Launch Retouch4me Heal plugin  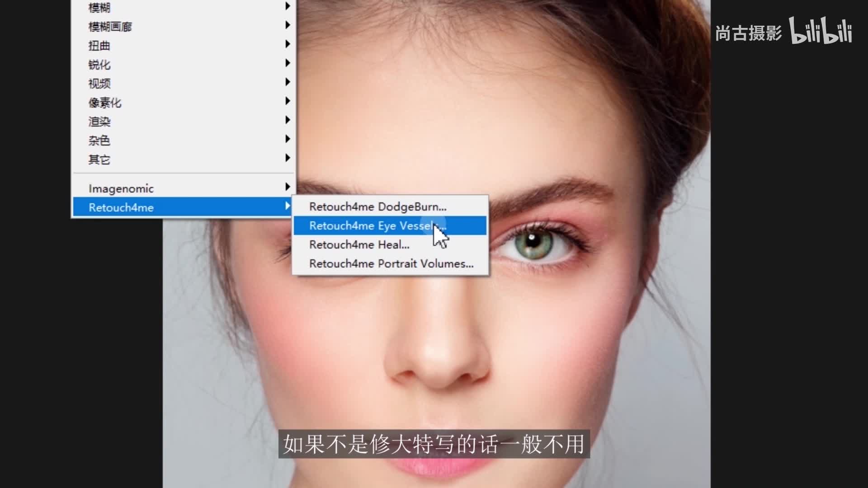[359, 244]
